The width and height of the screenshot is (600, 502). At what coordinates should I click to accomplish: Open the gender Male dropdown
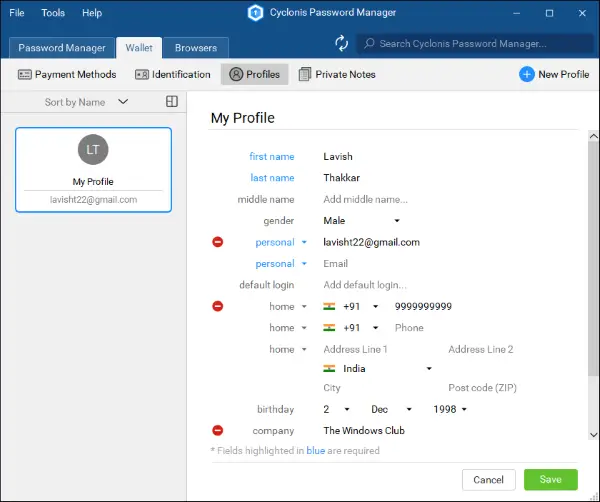(x=362, y=221)
